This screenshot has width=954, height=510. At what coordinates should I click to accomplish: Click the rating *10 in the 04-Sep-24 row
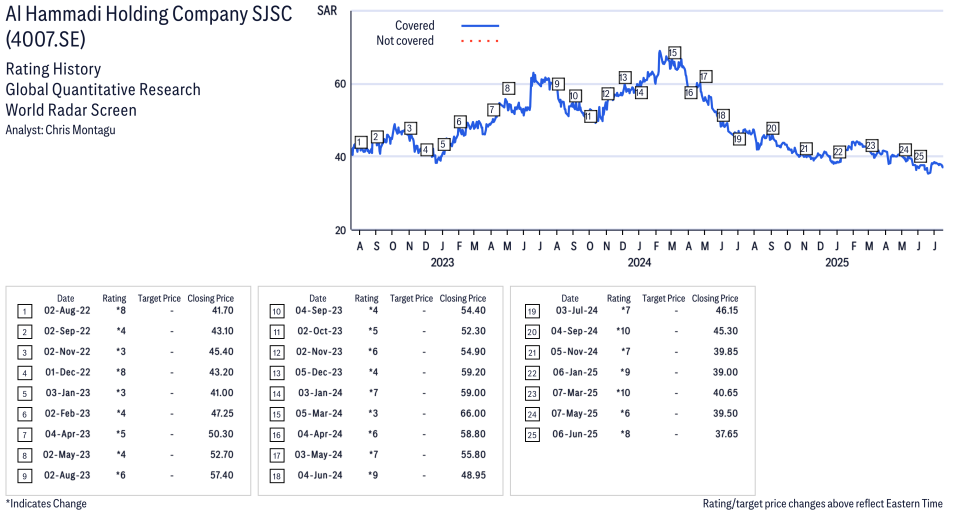click(x=622, y=331)
